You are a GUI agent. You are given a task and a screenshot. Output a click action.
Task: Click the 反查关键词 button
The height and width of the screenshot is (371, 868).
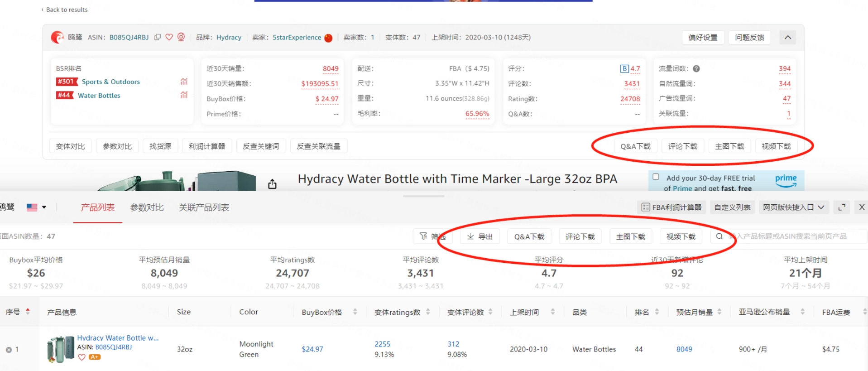pyautogui.click(x=261, y=146)
